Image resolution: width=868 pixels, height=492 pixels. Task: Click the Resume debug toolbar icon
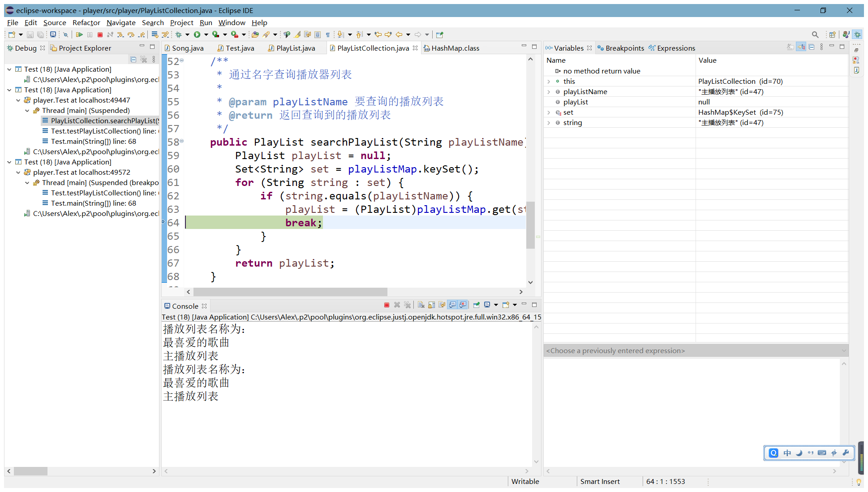79,35
